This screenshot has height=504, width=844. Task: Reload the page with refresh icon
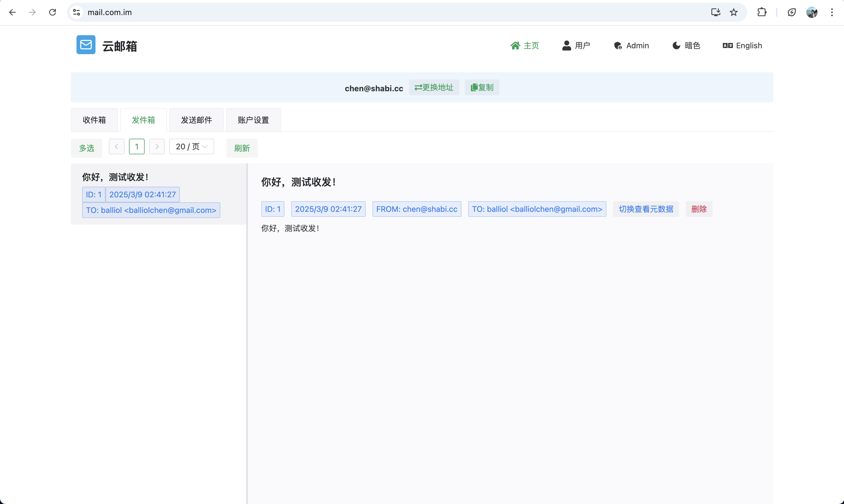52,13
